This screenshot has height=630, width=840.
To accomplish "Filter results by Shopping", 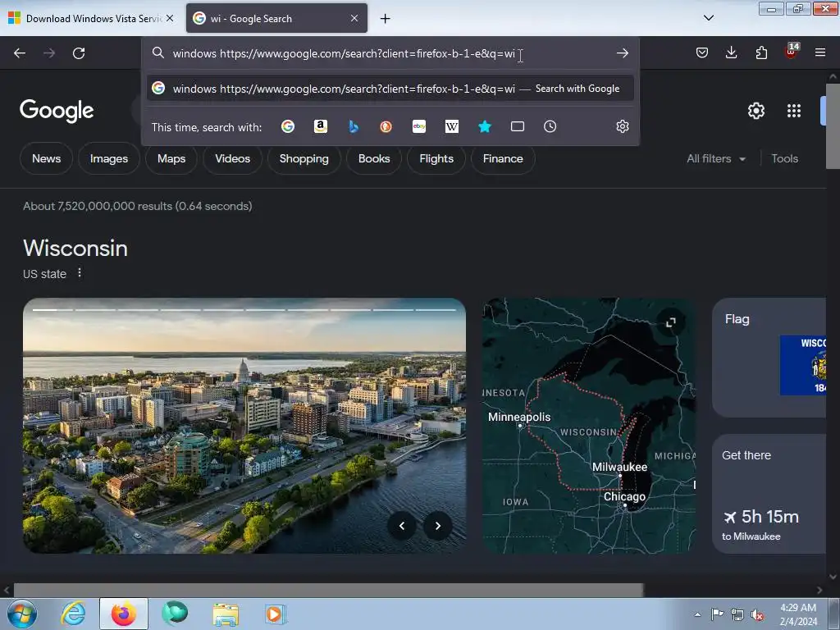I will [304, 158].
